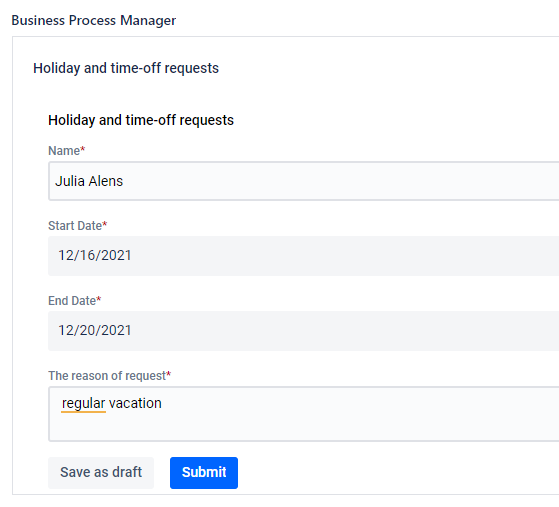Click the underlined word 'regular'

point(83,404)
